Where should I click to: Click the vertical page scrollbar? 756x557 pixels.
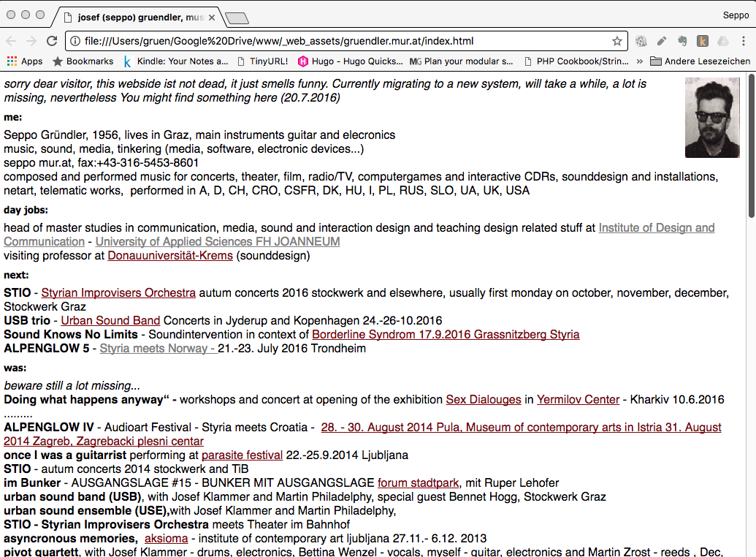[x=751, y=145]
